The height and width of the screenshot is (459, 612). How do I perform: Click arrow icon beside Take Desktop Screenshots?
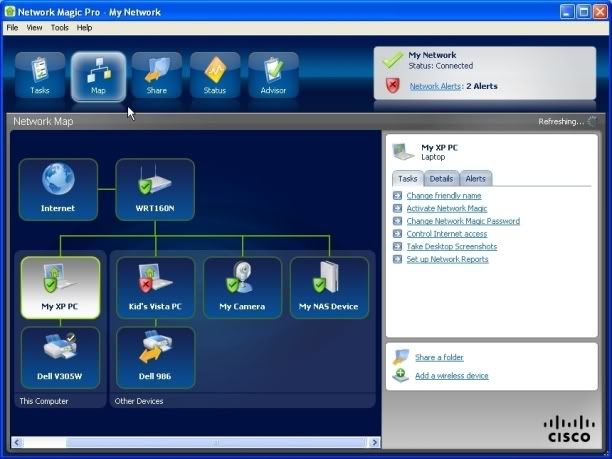397,246
